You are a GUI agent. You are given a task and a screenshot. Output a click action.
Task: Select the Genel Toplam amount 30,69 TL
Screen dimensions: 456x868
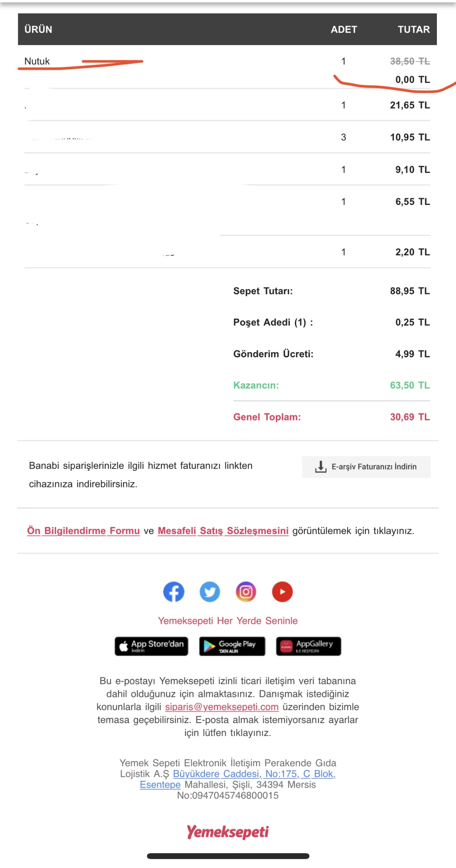(410, 417)
